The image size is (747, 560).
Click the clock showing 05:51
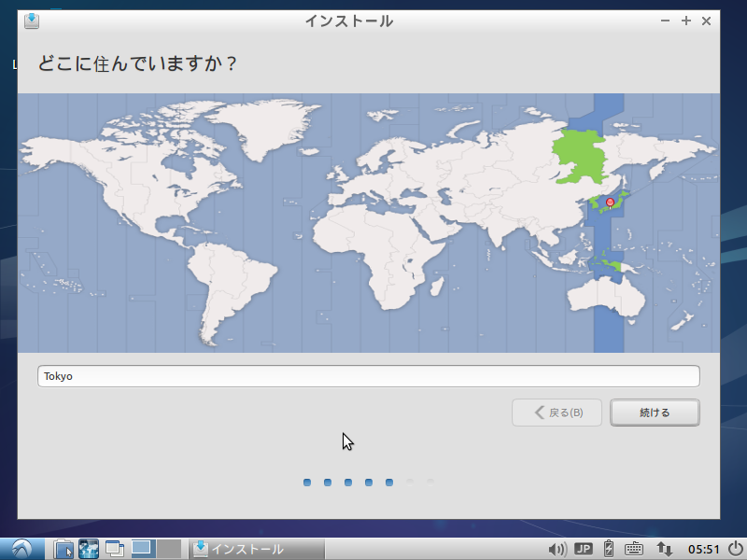click(702, 549)
